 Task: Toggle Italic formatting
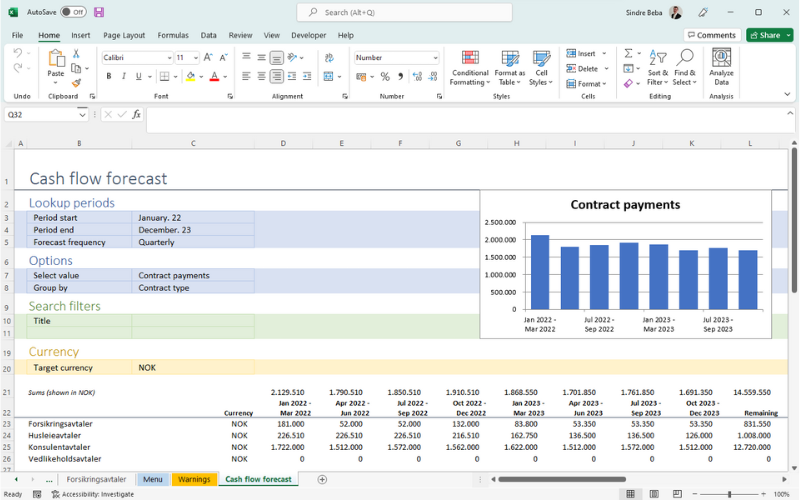[123, 76]
